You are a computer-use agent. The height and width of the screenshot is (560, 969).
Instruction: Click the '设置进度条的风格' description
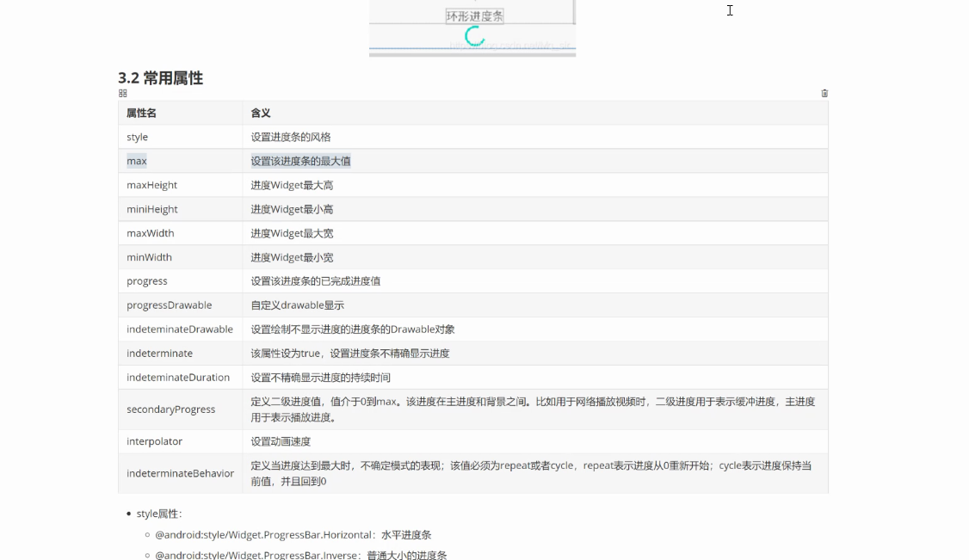click(291, 137)
